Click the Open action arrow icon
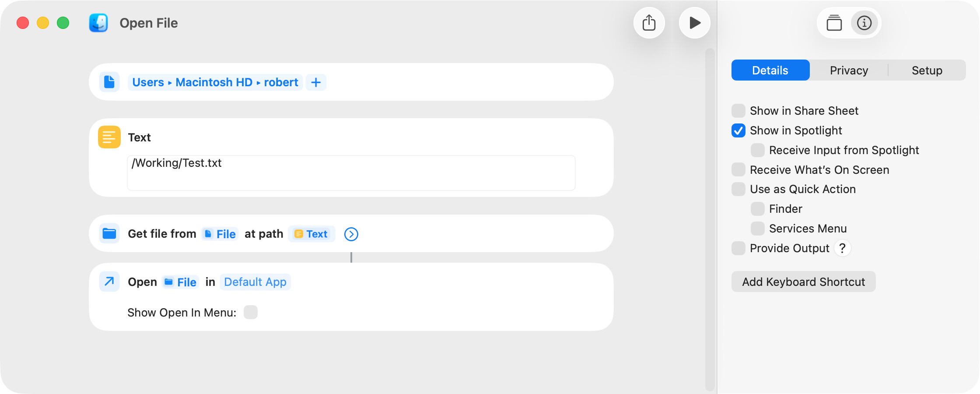This screenshot has height=394, width=980. [x=109, y=281]
